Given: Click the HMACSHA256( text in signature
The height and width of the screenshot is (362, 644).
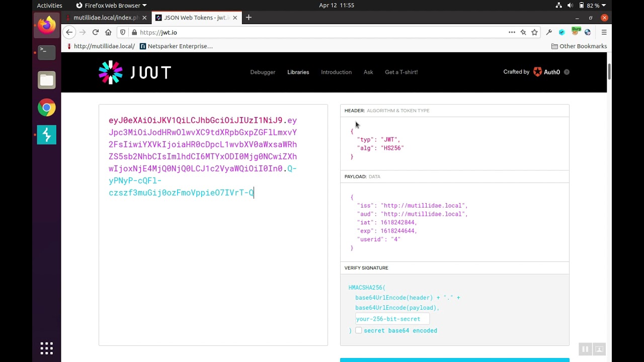Looking at the screenshot, I should point(367,288).
